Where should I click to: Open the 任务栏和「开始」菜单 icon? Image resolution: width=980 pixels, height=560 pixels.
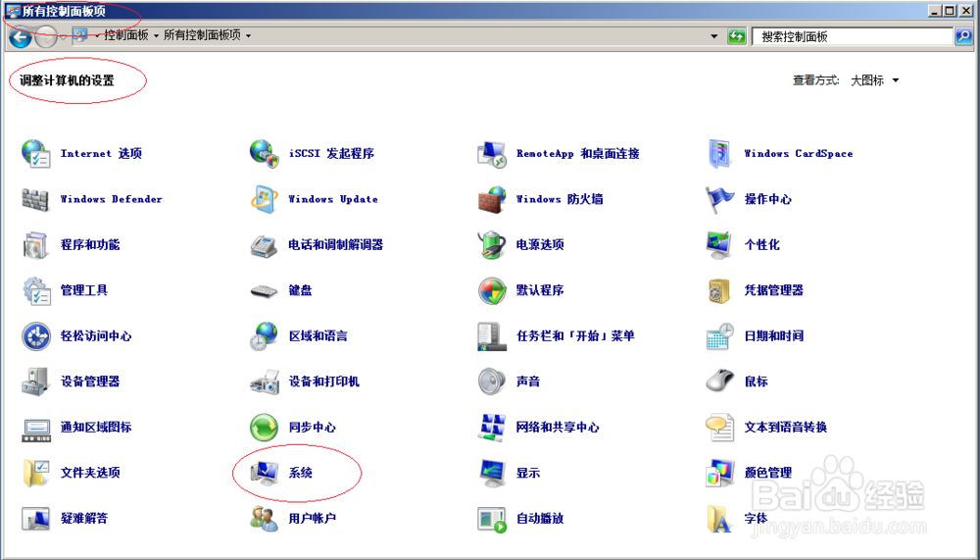(491, 336)
